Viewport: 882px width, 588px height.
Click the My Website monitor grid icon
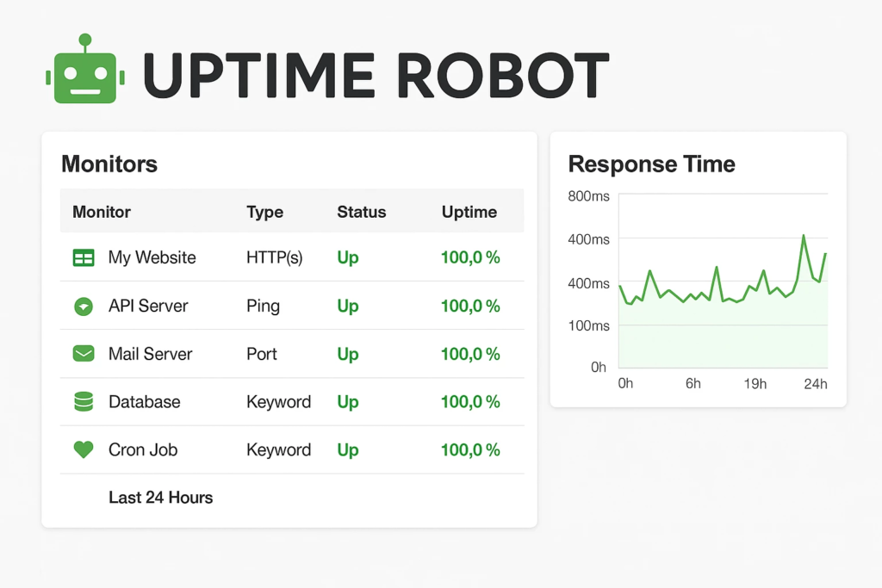[84, 257]
